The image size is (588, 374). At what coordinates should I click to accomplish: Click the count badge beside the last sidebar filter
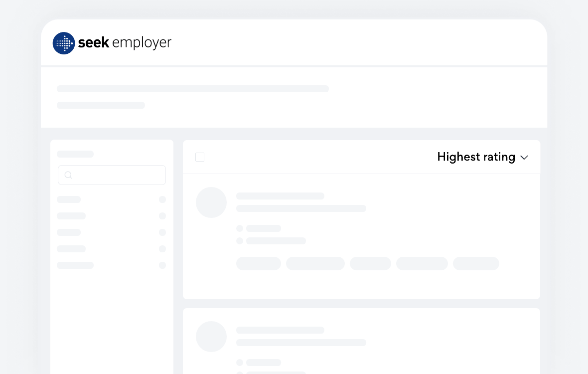click(162, 265)
